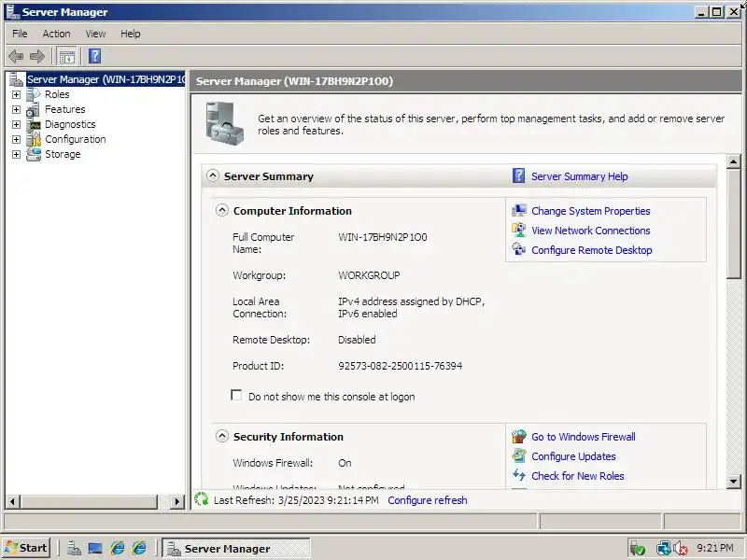The height and width of the screenshot is (560, 747).
Task: Click the tree pane scroll left arrow
Action: tap(12, 501)
